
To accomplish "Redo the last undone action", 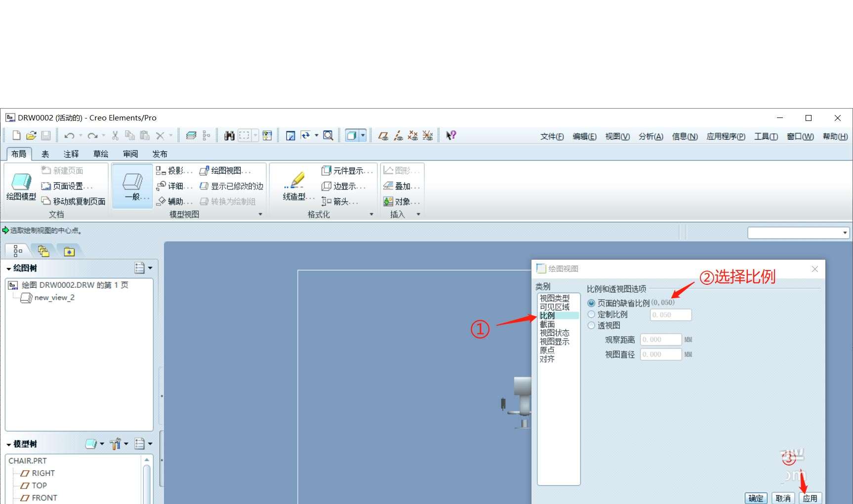I will click(92, 135).
